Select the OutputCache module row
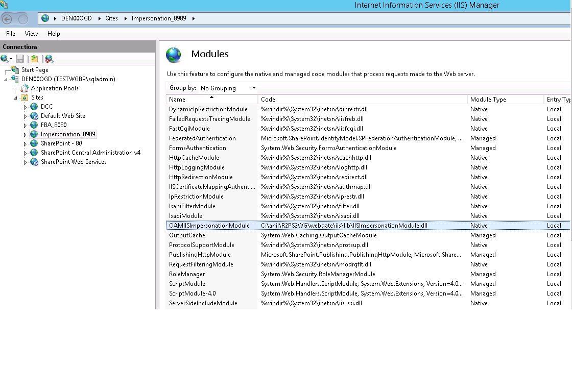The image size is (572, 392). tap(368, 235)
